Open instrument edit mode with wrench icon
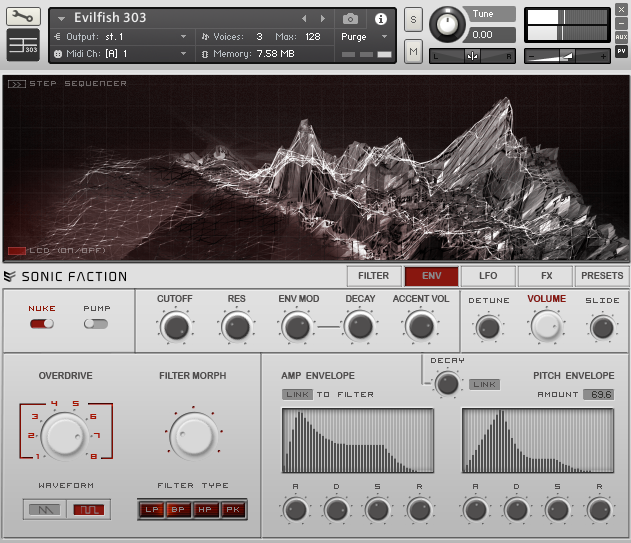Image resolution: width=631 pixels, height=543 pixels. coord(24,17)
